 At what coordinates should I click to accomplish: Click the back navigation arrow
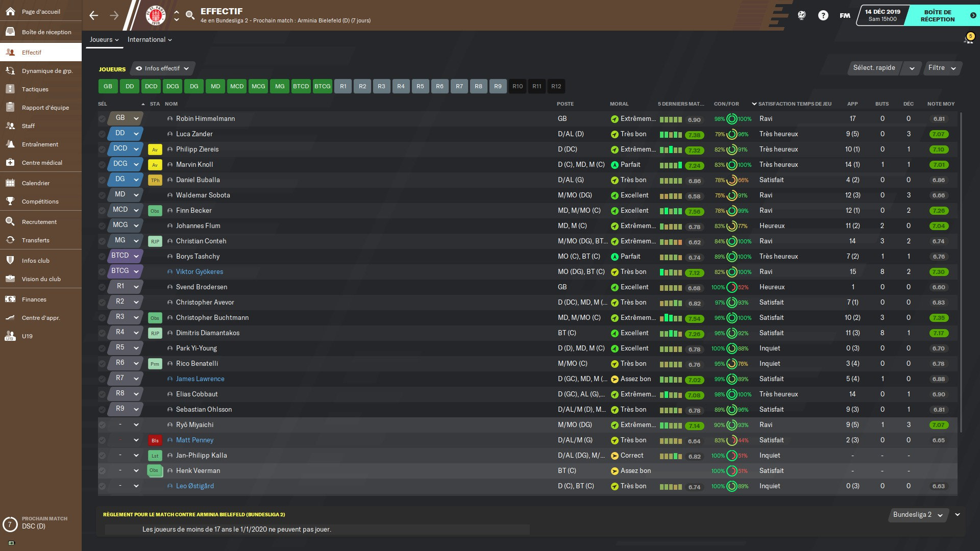pos(93,15)
